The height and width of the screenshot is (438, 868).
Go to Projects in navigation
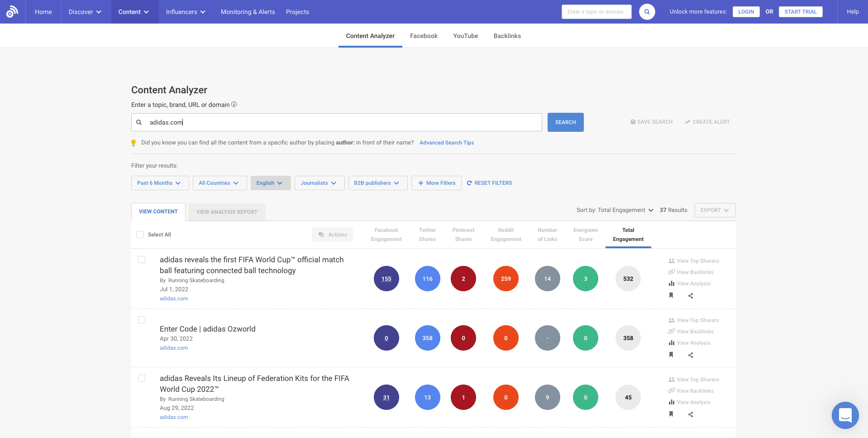297,12
